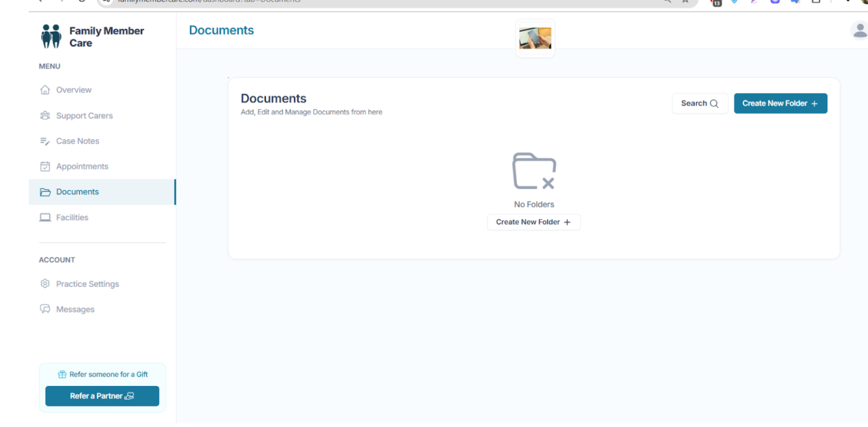Select Case Notes in the menu
The width and height of the screenshot is (868, 427).
[x=78, y=141]
